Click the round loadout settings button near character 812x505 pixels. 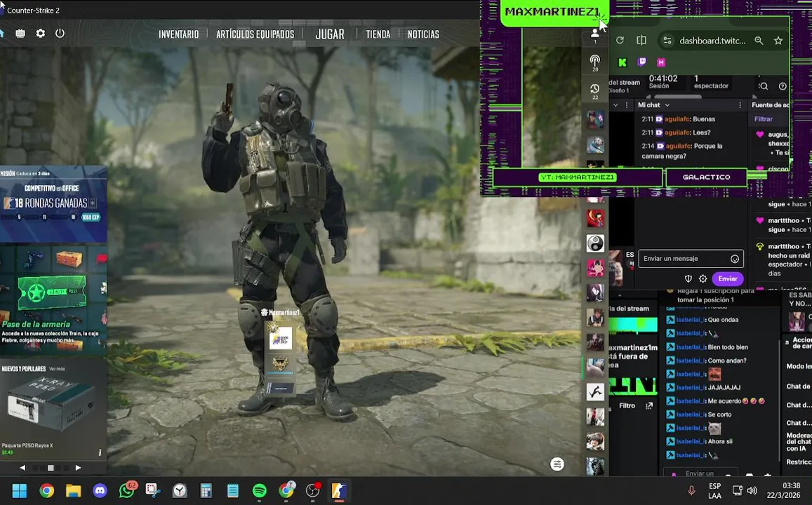tap(557, 464)
